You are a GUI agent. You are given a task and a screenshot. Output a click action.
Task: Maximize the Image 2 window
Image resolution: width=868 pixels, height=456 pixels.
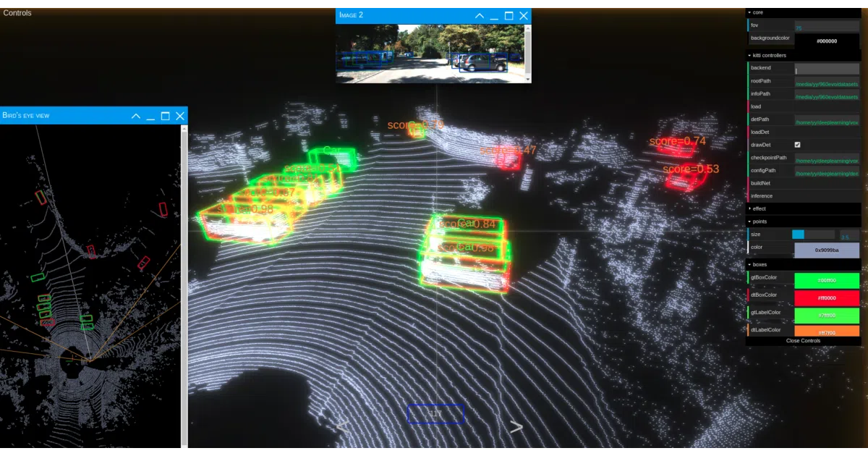[509, 15]
